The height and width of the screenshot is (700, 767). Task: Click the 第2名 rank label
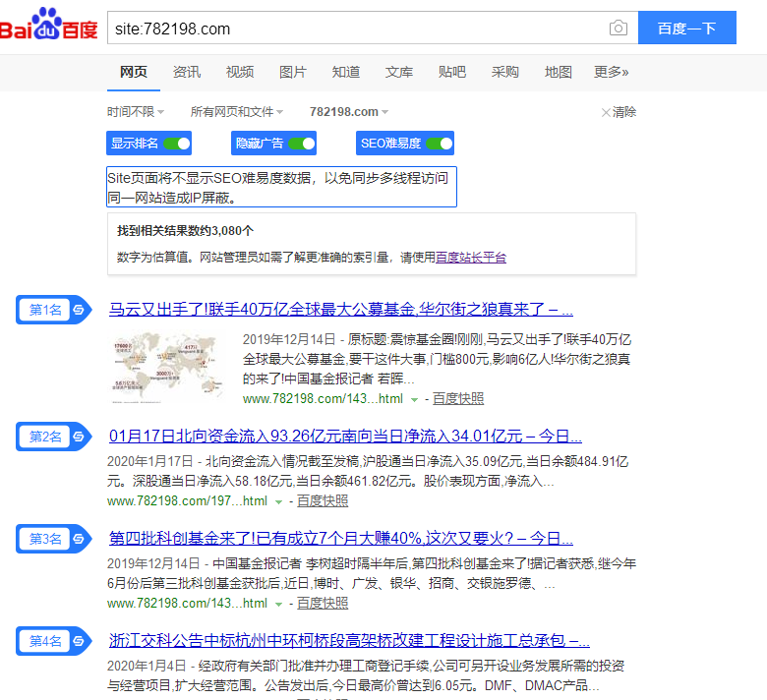(x=45, y=437)
